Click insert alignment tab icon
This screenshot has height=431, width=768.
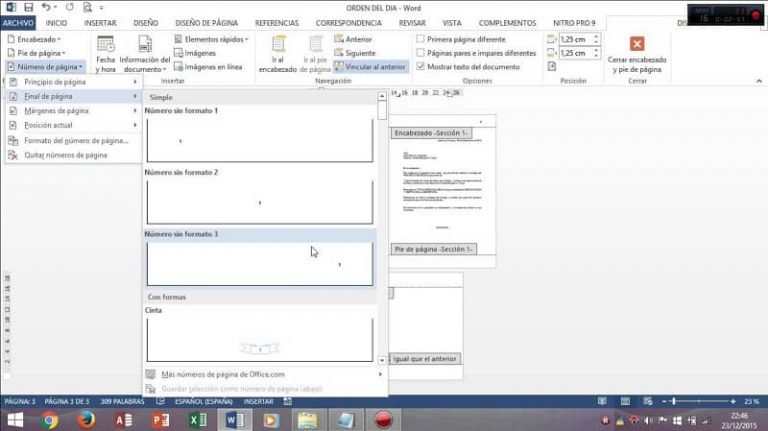[552, 67]
